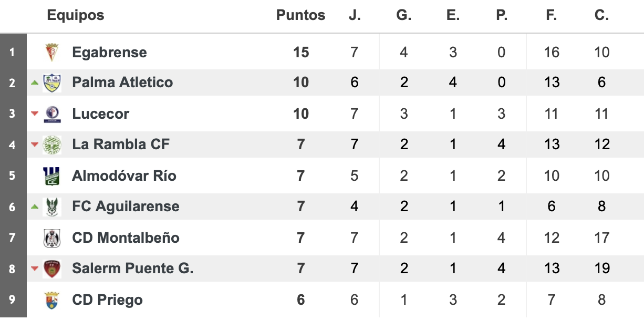
Task: Open the La Rambla CF crest icon
Action: pos(52,145)
